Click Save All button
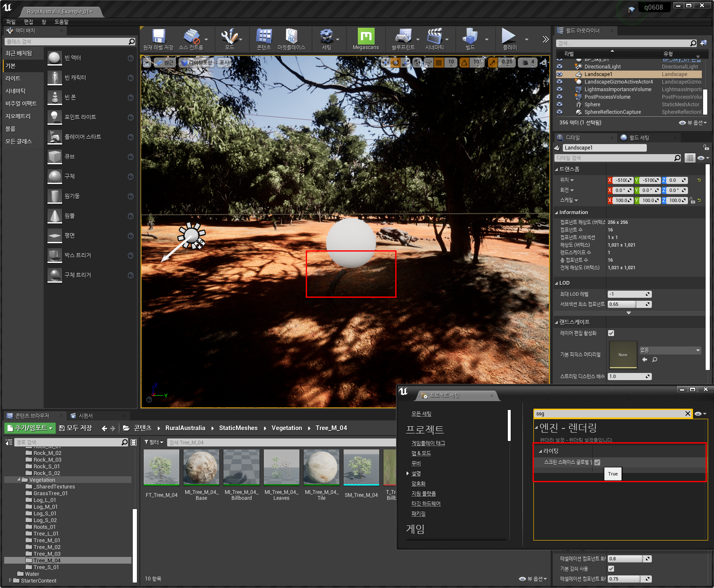Image resolution: width=714 pixels, height=588 pixels. click(76, 428)
